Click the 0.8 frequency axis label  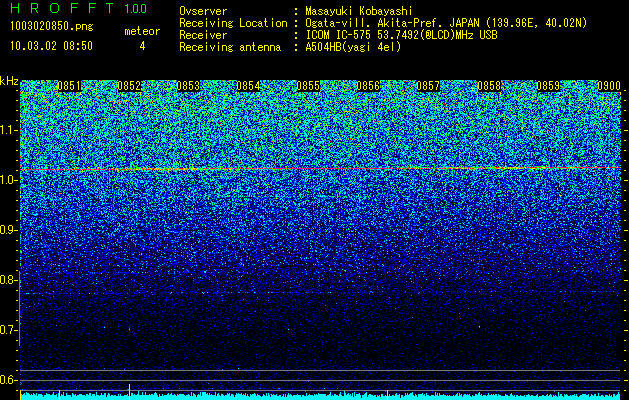9,280
